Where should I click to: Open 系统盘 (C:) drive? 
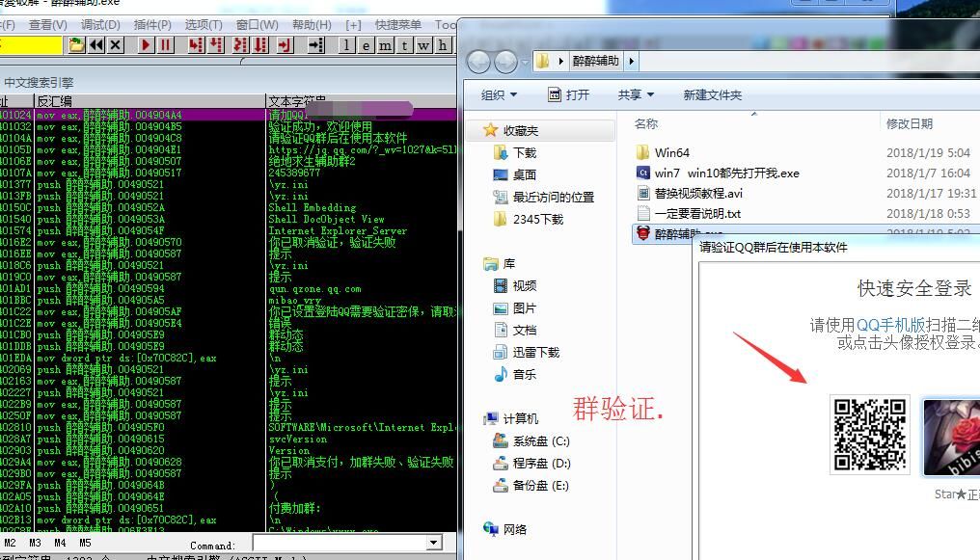coord(541,441)
